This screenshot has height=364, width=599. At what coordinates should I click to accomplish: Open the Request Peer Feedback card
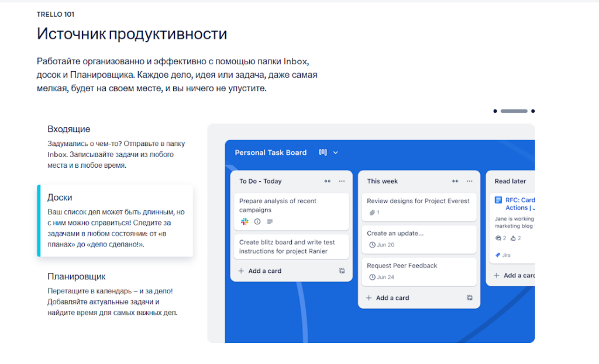coord(419,271)
